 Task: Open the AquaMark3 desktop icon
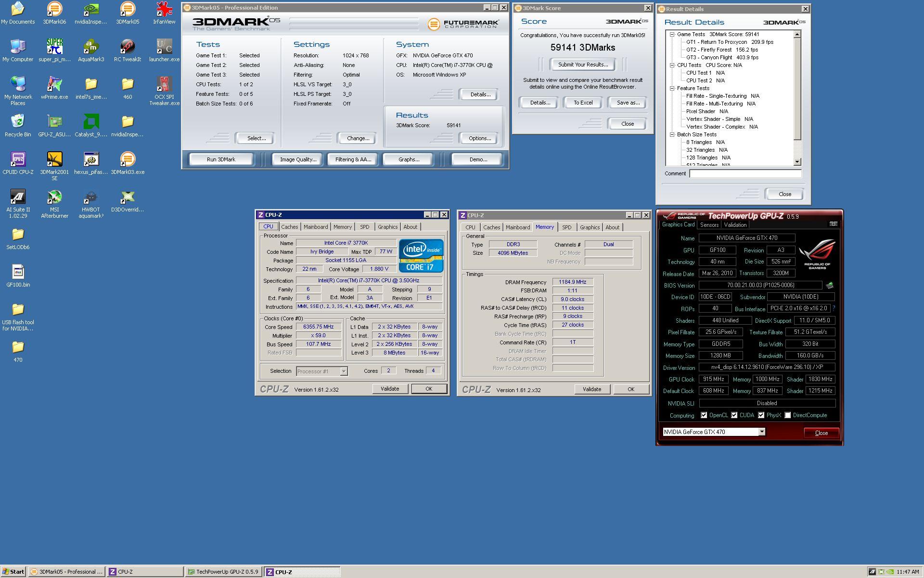click(x=91, y=51)
